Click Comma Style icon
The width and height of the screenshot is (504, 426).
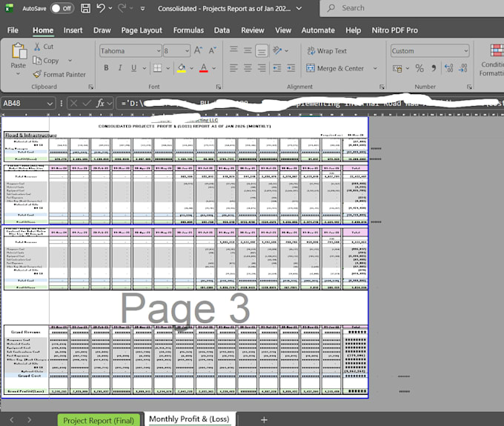[434, 68]
